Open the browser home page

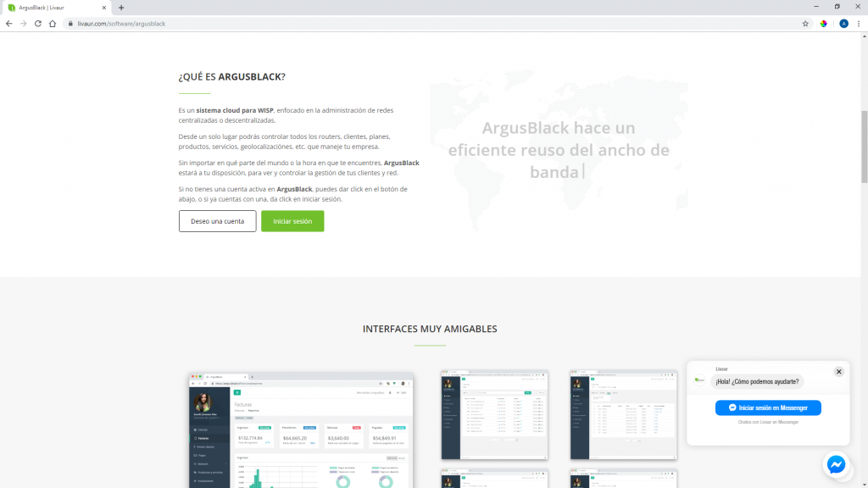pos(53,24)
